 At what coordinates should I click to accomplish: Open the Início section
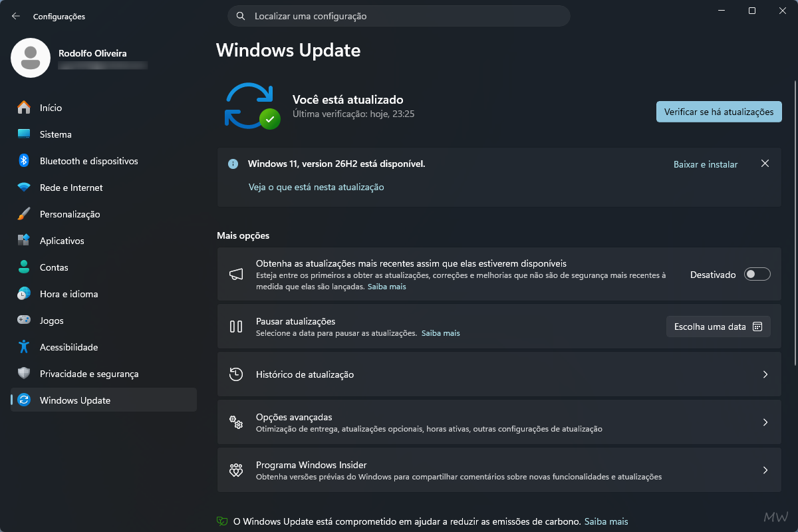[104, 108]
